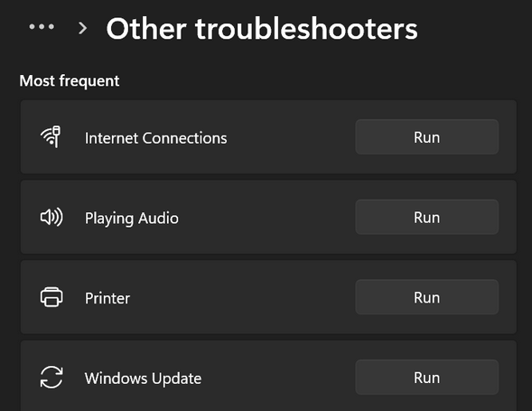This screenshot has width=532, height=411.
Task: Run the Printer troubleshooter
Action: click(427, 297)
